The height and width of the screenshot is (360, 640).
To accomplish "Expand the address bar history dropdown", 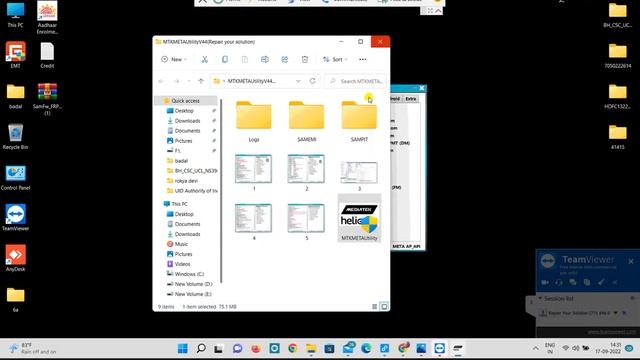I will [298, 81].
